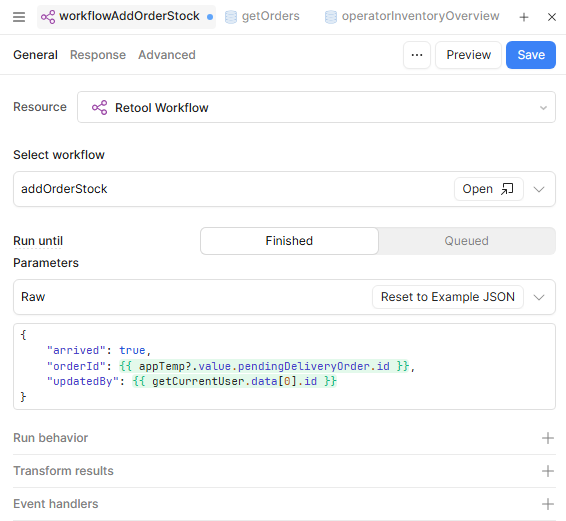Select the workflowAddOrderStock query tab
Screen dimensions: 566x521
point(126,17)
